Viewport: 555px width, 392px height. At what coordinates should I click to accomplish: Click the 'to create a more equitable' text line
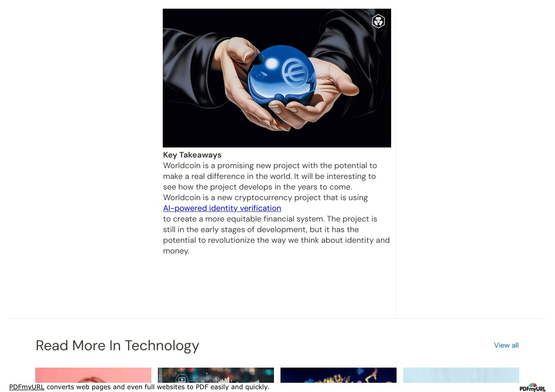pyautogui.click(x=270, y=219)
